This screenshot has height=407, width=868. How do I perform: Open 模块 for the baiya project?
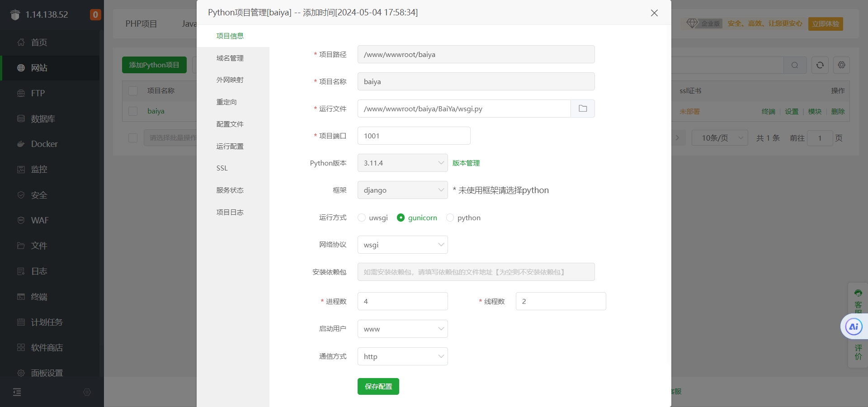pos(815,111)
